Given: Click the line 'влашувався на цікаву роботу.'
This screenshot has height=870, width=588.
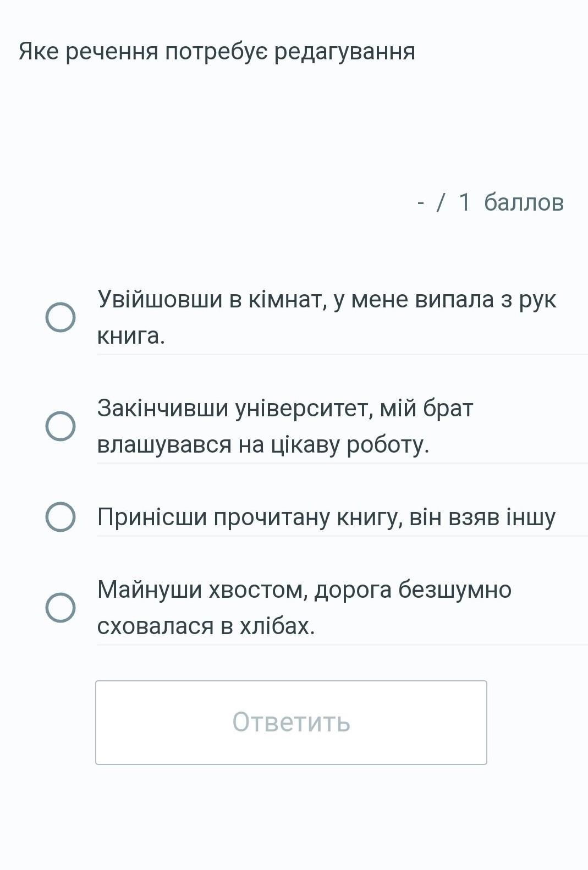Looking at the screenshot, I should pos(263,444).
